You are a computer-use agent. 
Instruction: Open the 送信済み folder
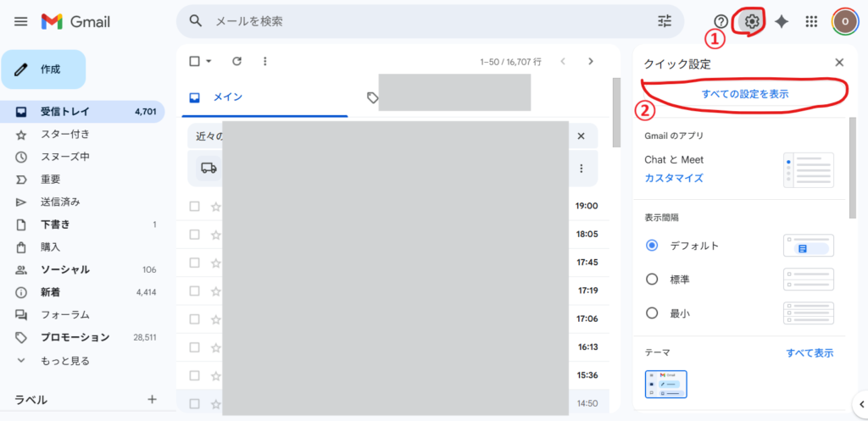[x=60, y=202]
